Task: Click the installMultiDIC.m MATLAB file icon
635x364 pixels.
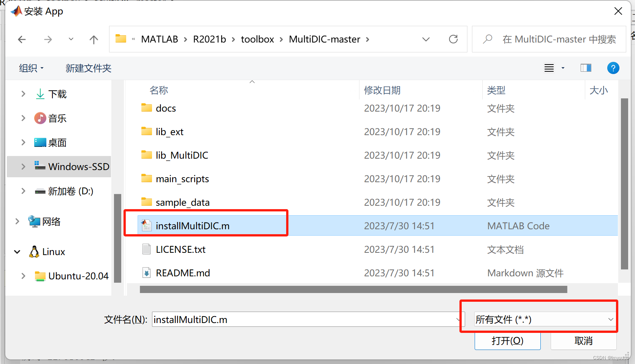Action: pyautogui.click(x=146, y=225)
